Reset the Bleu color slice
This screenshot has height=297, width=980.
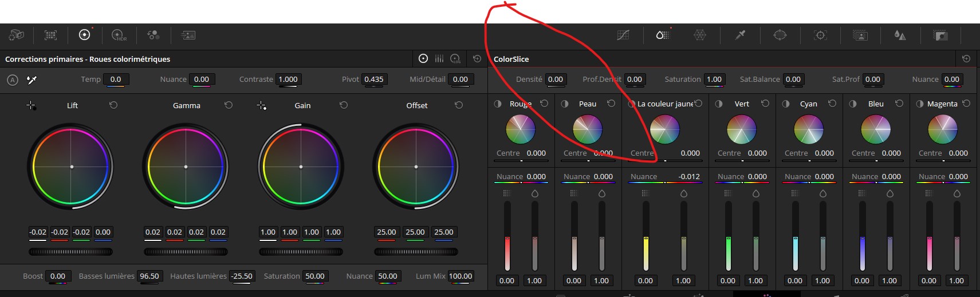coord(899,104)
